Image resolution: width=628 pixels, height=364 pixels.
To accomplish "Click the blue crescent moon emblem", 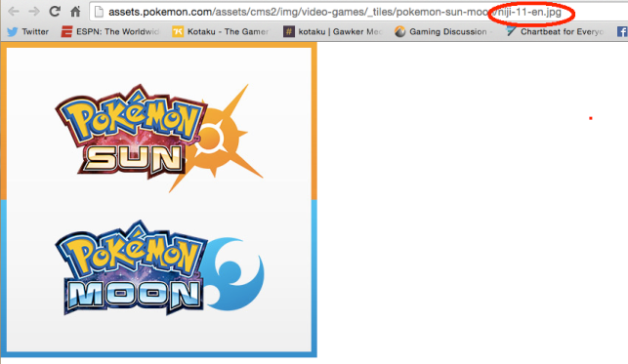I will point(232,274).
